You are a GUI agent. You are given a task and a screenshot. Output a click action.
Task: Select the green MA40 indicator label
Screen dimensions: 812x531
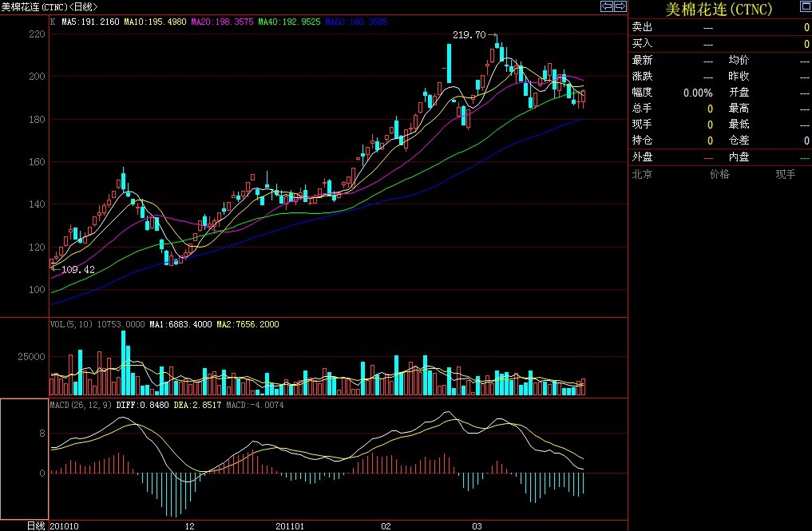click(290, 22)
